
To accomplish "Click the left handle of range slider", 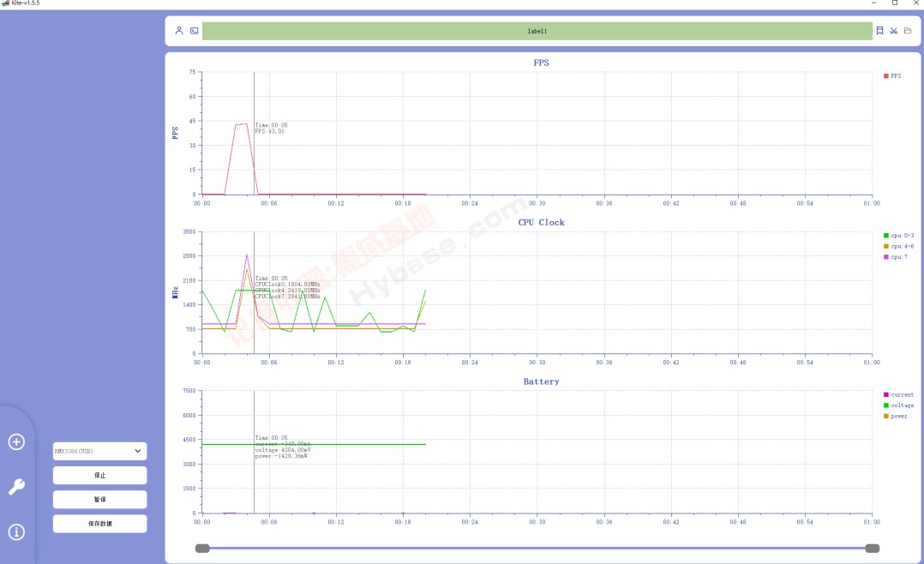I will [x=202, y=548].
